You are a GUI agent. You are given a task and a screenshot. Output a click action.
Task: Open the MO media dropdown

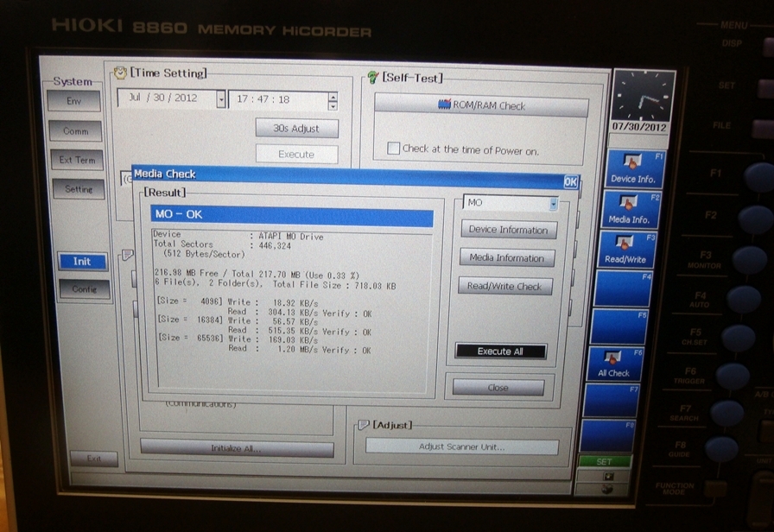click(x=554, y=203)
